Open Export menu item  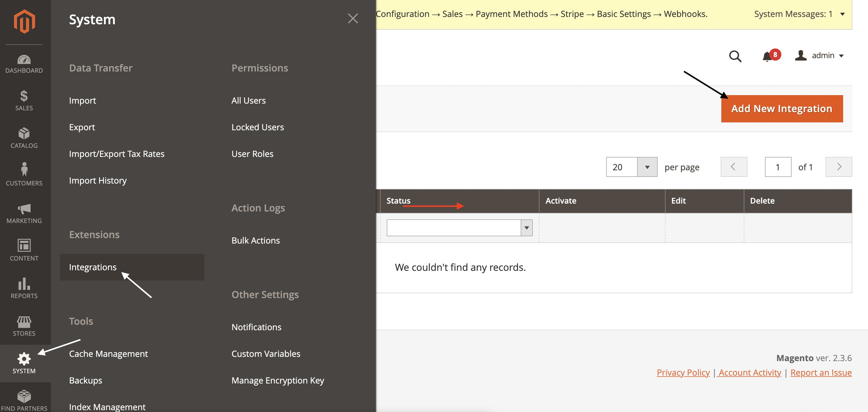(x=82, y=127)
